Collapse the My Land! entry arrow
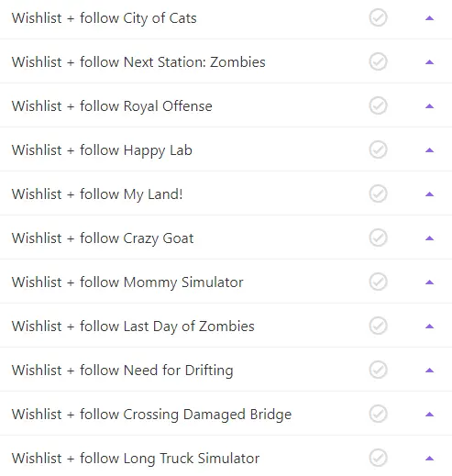This screenshot has width=452, height=476. 429,194
